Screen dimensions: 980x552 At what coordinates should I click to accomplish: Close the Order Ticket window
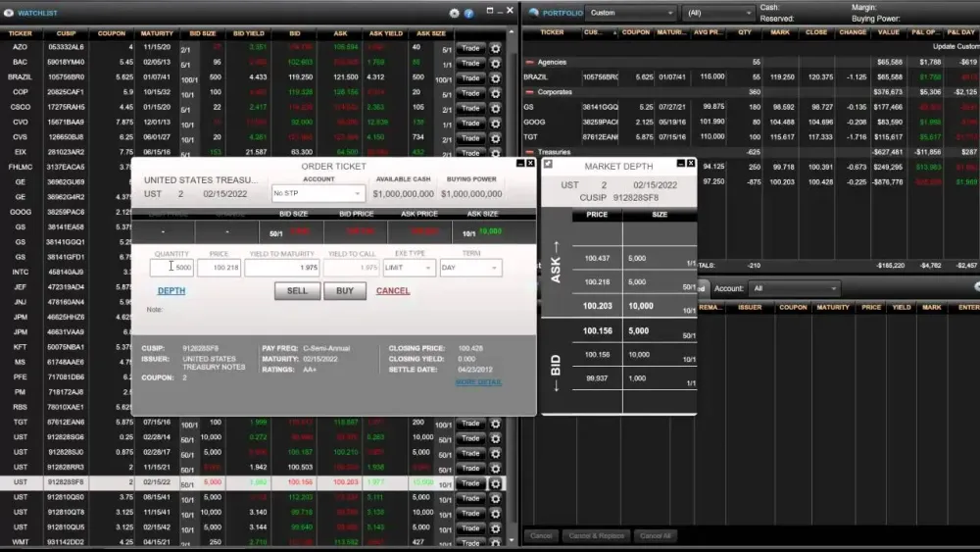coord(530,163)
